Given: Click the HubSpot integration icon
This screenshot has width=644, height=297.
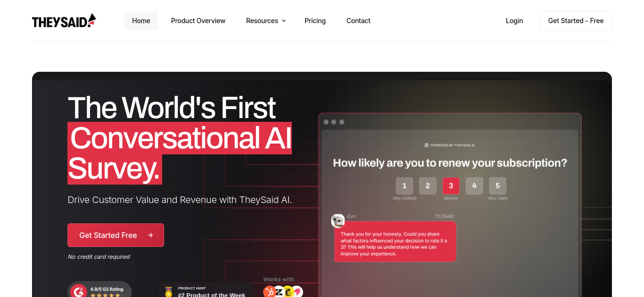Looking at the screenshot, I should coord(270,292).
